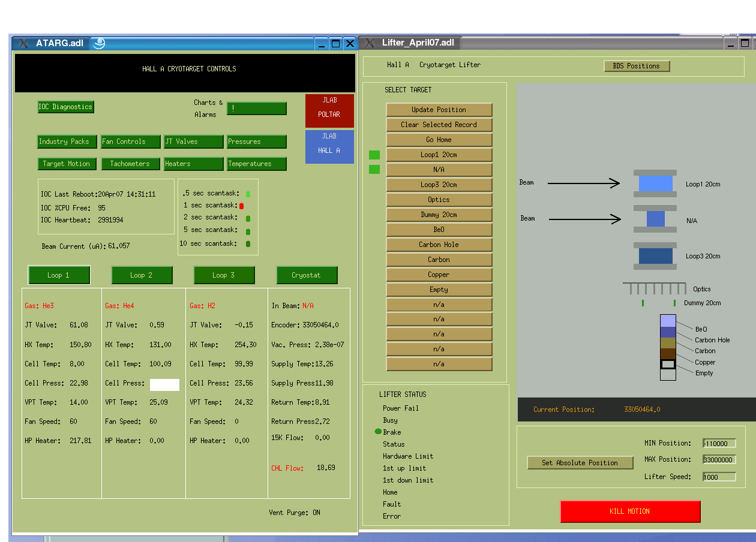Open JT Valves menu
This screenshot has height=542, width=756.
click(x=194, y=141)
